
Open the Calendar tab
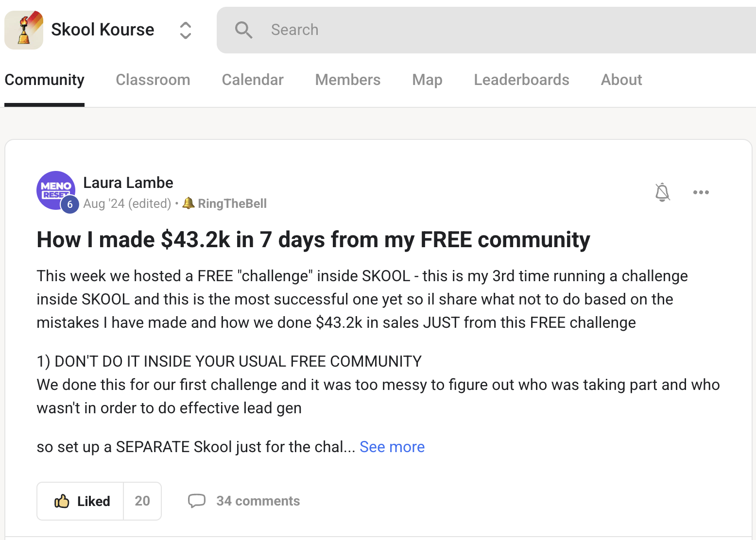(x=253, y=80)
